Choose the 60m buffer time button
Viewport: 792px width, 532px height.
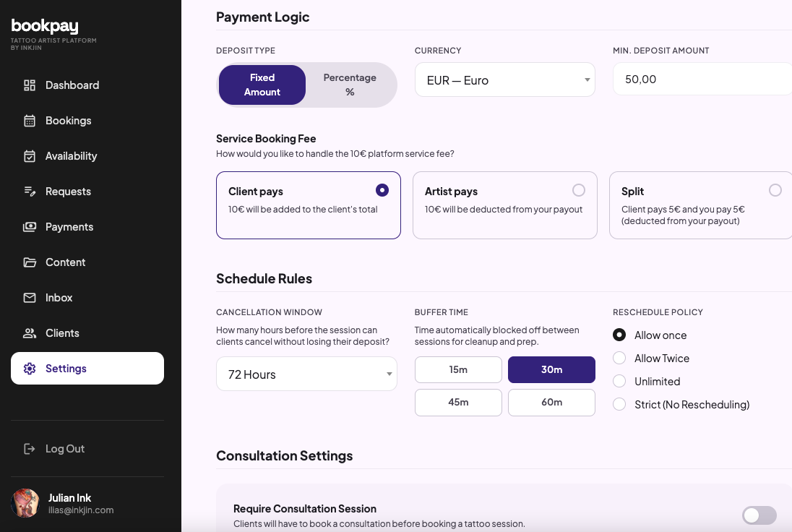coord(551,402)
